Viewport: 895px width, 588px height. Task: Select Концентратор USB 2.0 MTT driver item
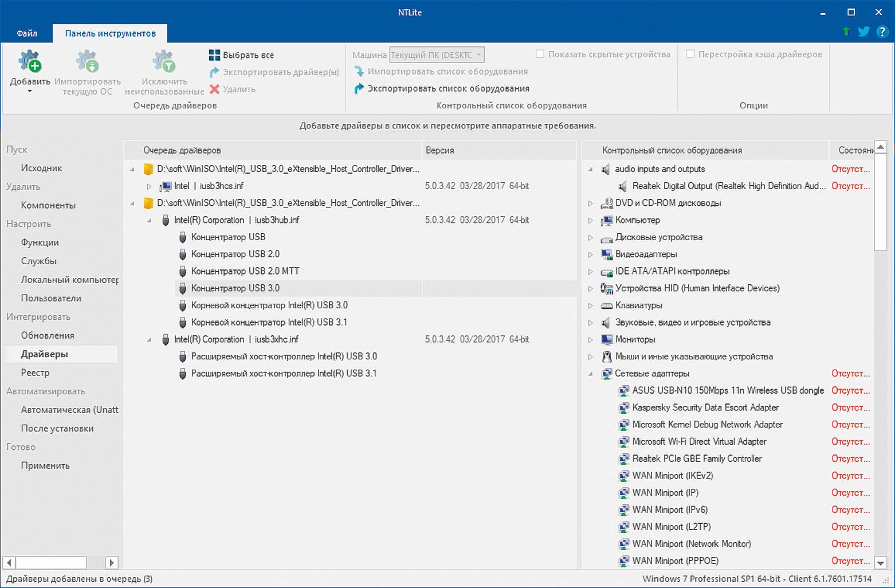245,271
